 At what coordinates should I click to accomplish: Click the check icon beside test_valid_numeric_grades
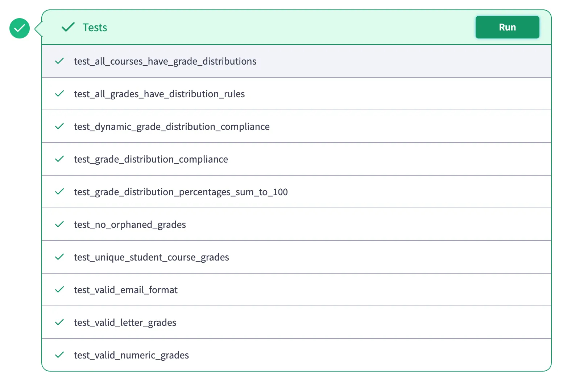(59, 355)
